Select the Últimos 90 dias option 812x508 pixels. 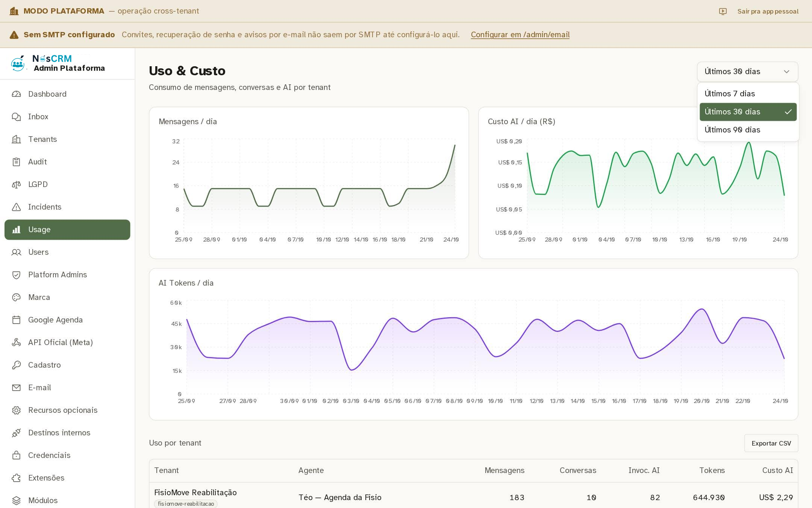click(x=748, y=130)
